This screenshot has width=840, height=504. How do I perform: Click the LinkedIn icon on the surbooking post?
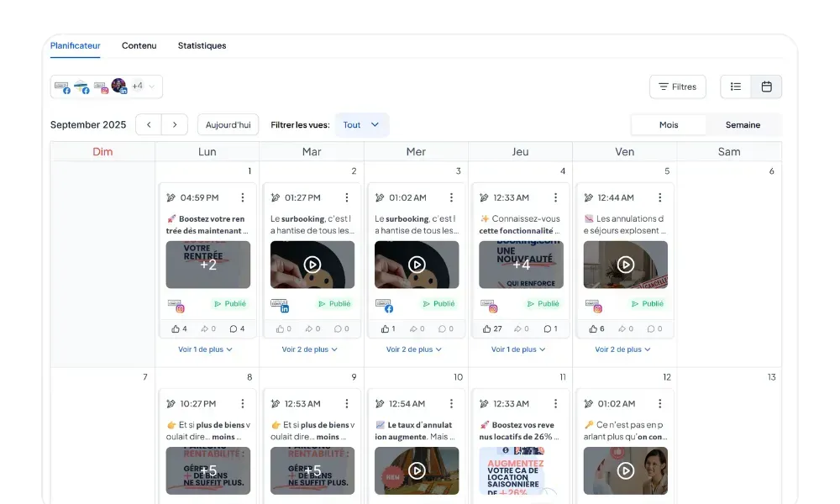pos(285,308)
